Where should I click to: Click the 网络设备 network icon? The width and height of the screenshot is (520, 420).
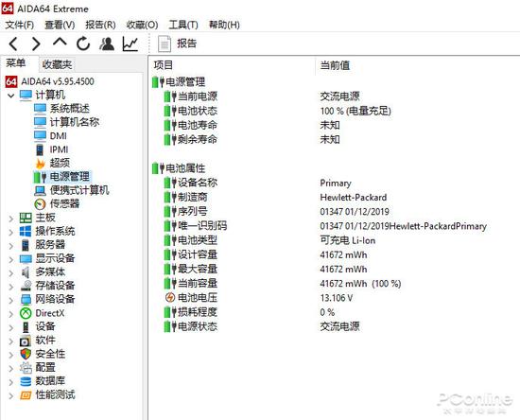pyautogui.click(x=26, y=299)
